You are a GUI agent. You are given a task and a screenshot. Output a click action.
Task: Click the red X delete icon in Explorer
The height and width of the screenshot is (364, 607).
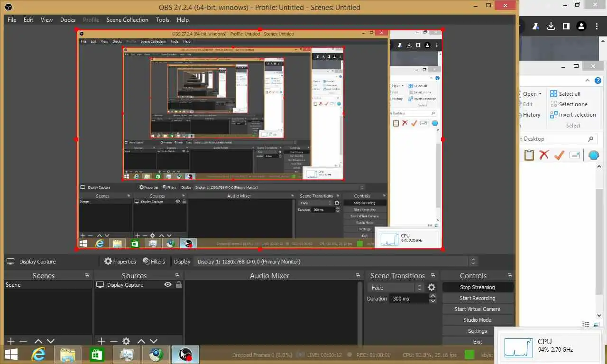pos(544,155)
